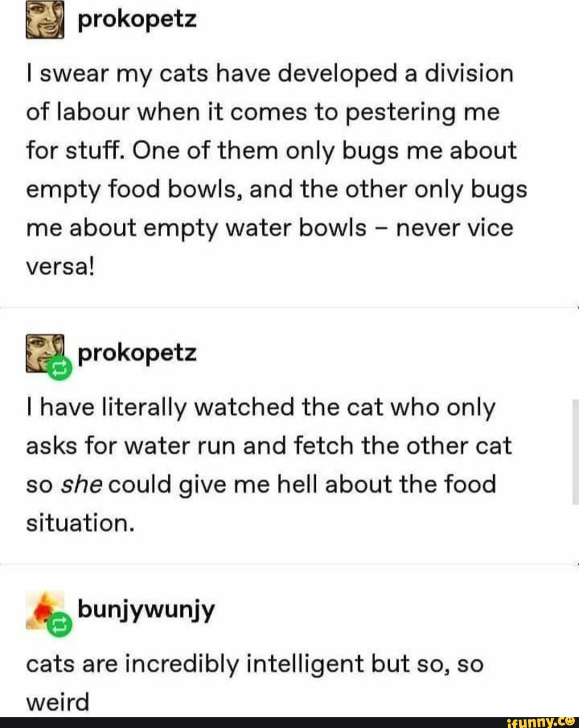Image resolution: width=579 pixels, height=728 pixels.
Task: Click the avatar on prokopetz's reblog
Action: pos(44,354)
